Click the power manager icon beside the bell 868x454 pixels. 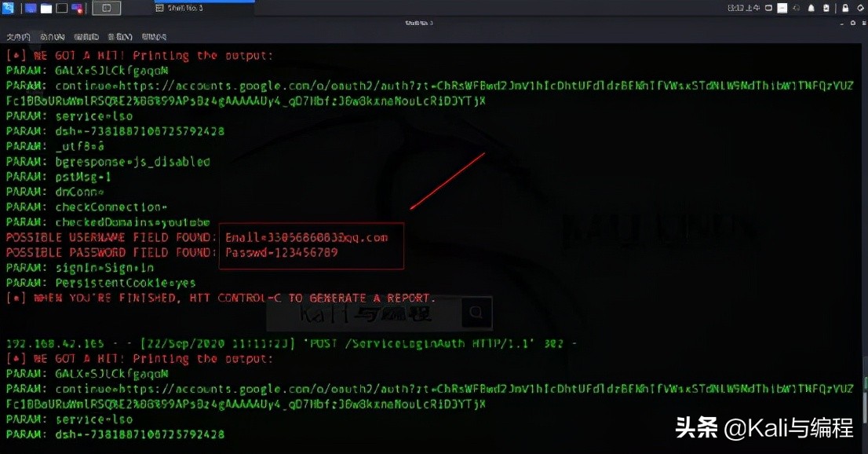click(826, 8)
